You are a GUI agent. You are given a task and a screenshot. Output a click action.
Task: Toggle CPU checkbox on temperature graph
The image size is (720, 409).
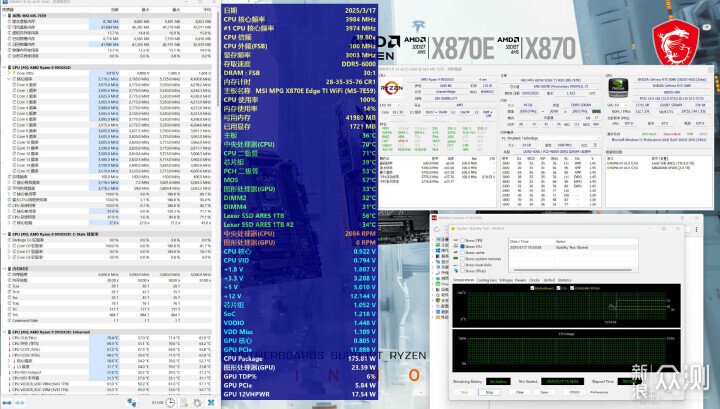click(x=558, y=288)
